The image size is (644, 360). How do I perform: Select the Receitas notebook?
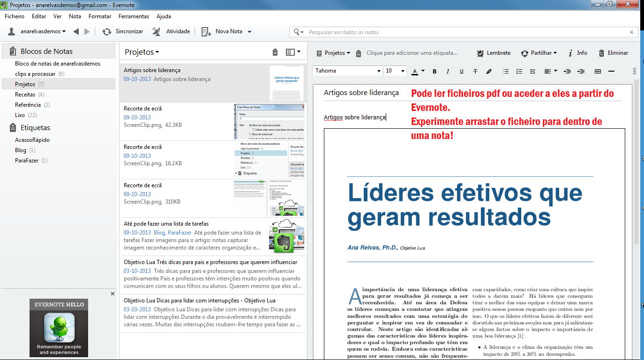pos(30,95)
